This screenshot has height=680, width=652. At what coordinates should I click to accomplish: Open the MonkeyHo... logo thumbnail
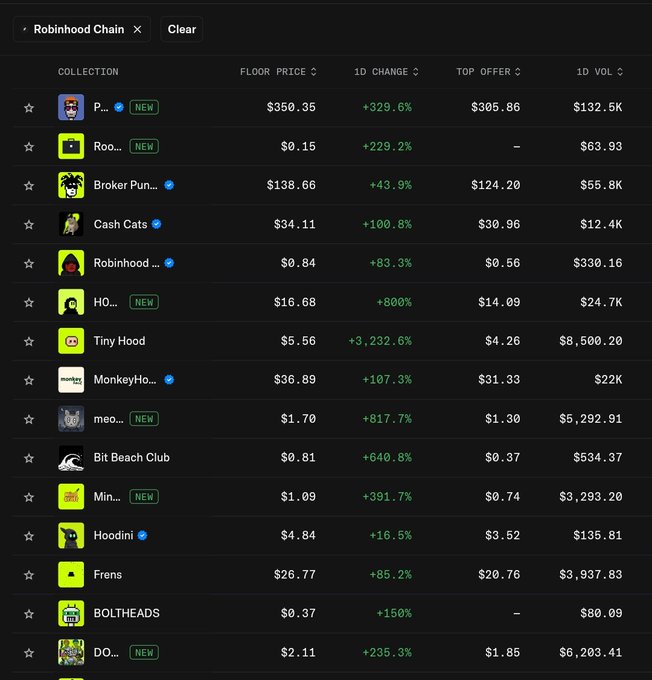click(x=71, y=379)
